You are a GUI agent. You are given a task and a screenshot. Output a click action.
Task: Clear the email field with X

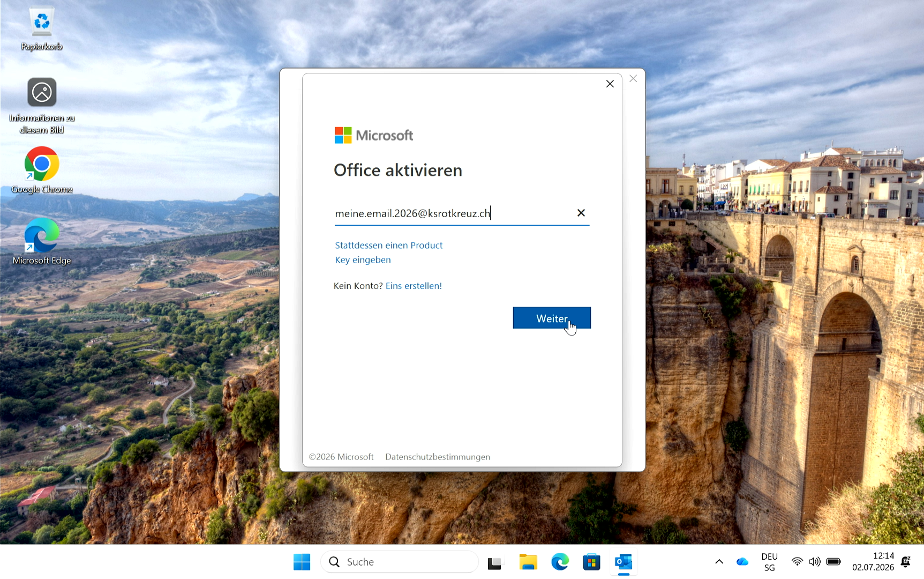[581, 213]
